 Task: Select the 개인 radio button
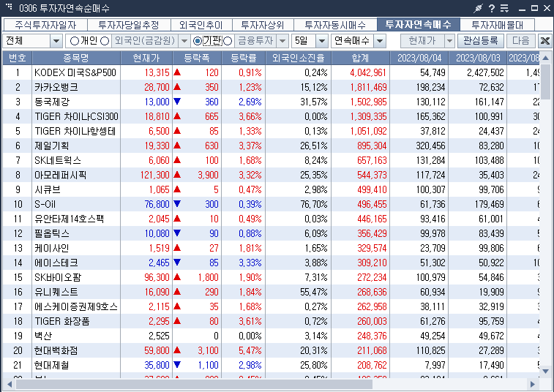tap(74, 41)
